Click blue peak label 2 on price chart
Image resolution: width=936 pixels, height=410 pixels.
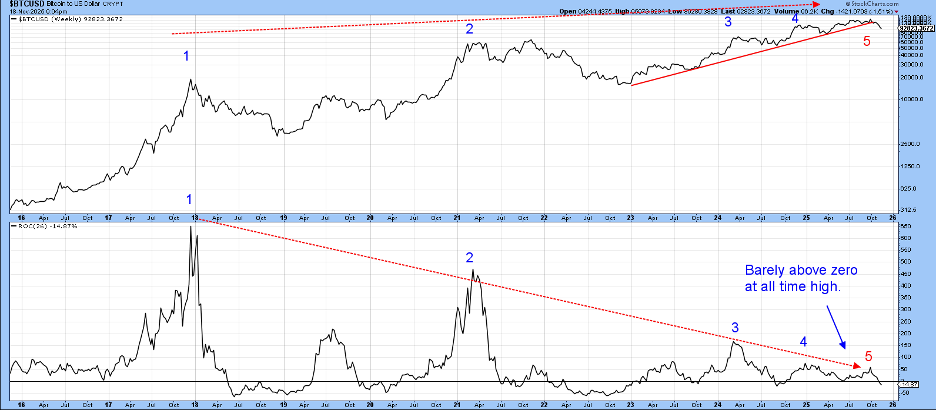pos(469,30)
